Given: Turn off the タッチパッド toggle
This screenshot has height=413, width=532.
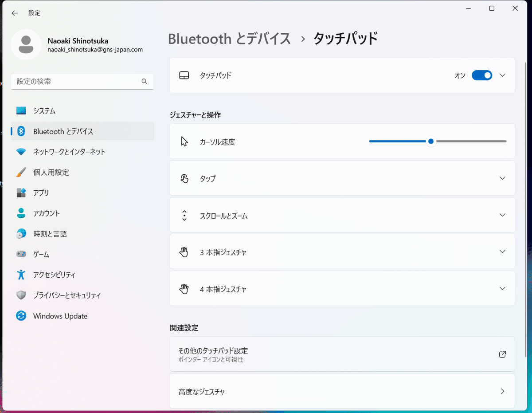Looking at the screenshot, I should 482,75.
